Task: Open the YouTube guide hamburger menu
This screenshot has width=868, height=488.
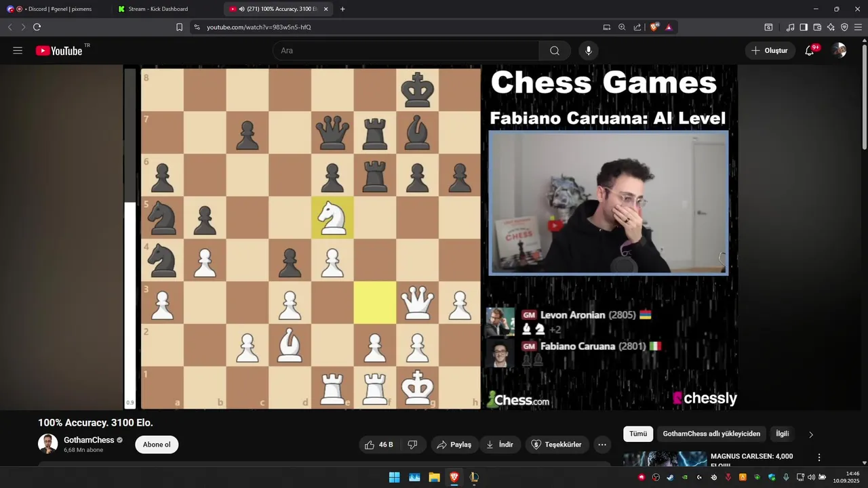Action: coord(18,51)
